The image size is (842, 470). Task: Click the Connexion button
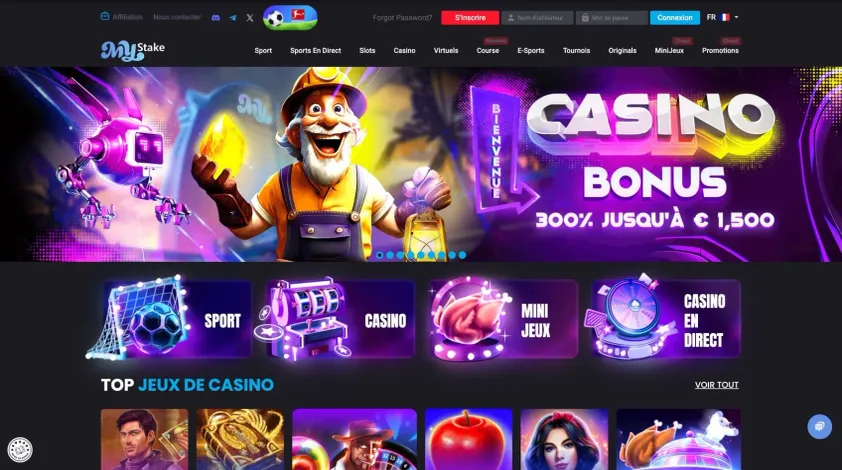(674, 18)
